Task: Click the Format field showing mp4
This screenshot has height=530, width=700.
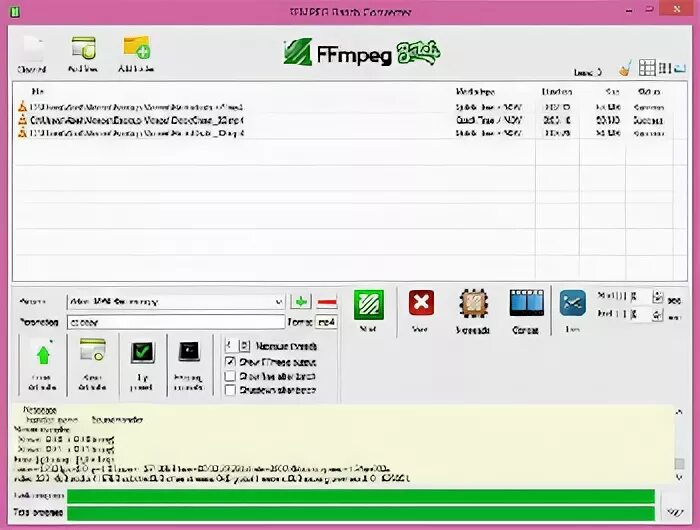Action: (x=326, y=322)
